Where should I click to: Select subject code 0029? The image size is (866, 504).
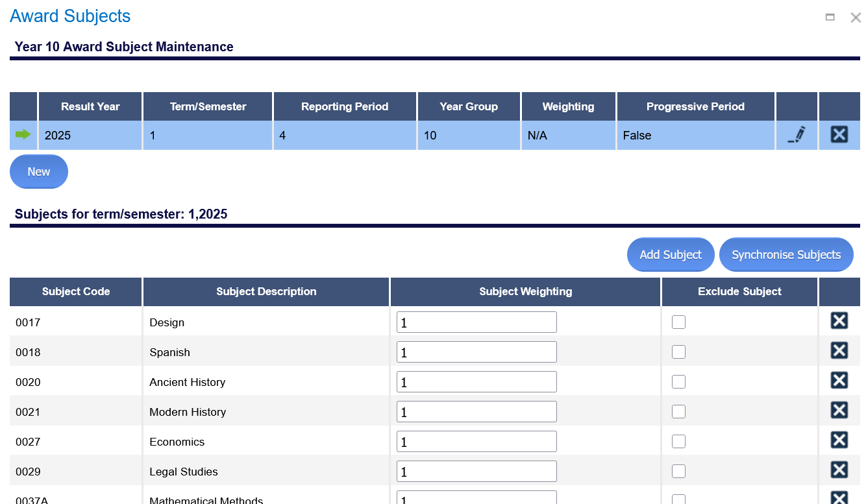[x=76, y=472]
